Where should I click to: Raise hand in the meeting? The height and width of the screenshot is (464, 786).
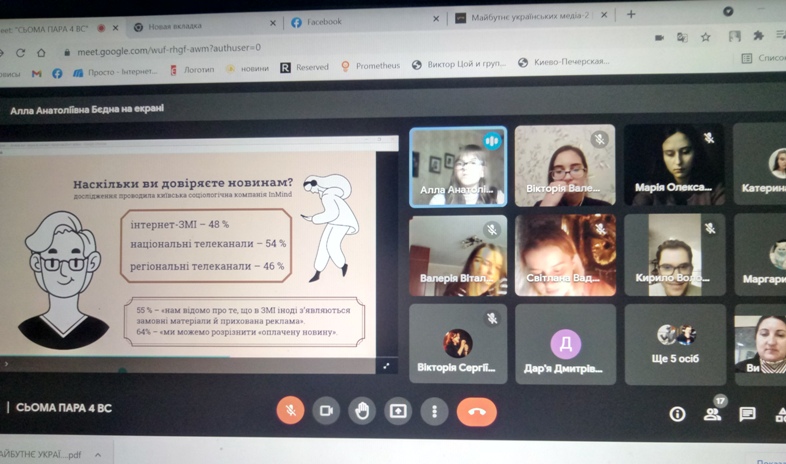pyautogui.click(x=362, y=411)
